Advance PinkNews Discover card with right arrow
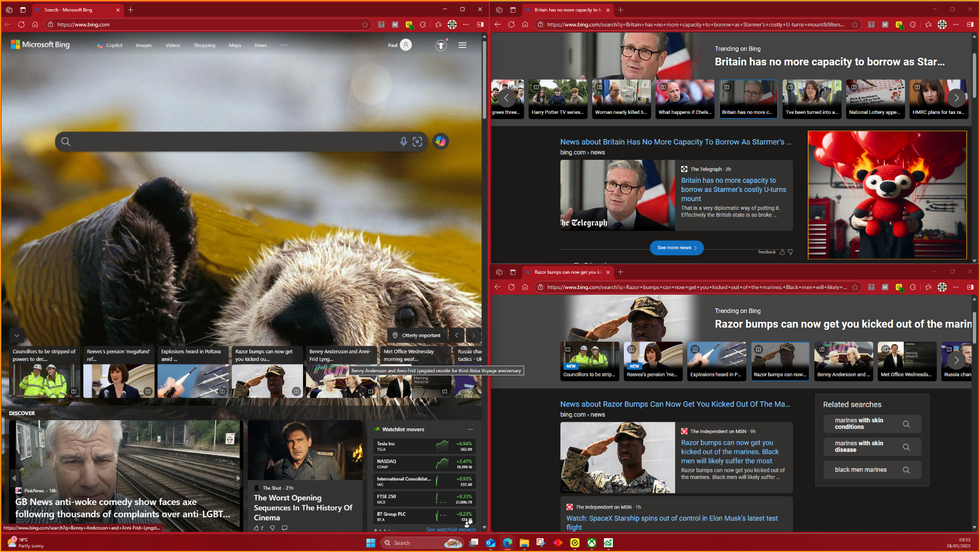The image size is (980, 552). (238, 478)
